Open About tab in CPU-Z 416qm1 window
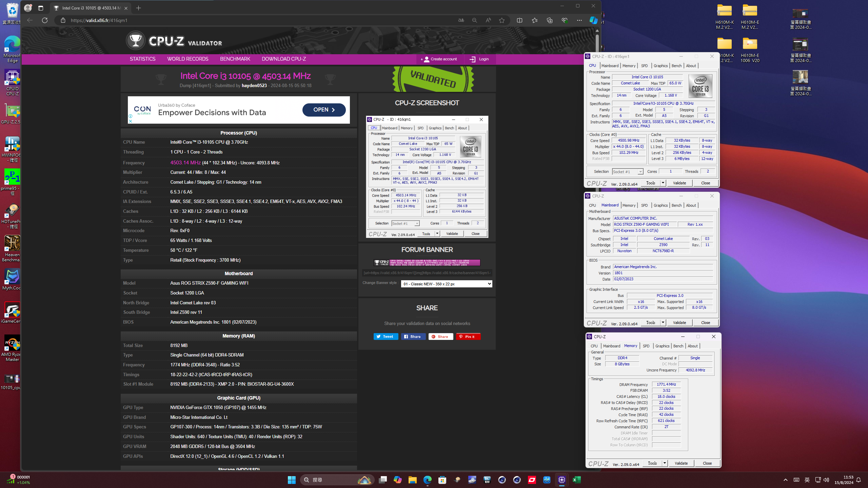 click(x=691, y=66)
